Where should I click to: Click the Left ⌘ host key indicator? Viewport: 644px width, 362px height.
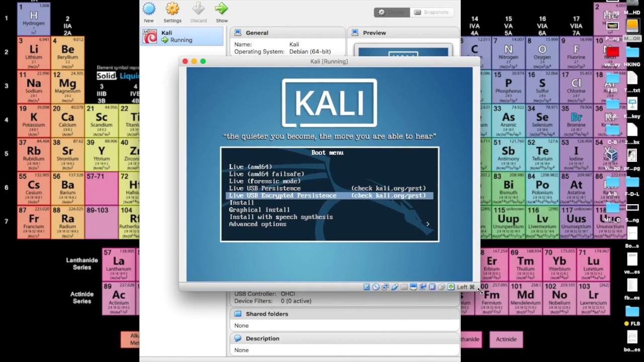[466, 287]
